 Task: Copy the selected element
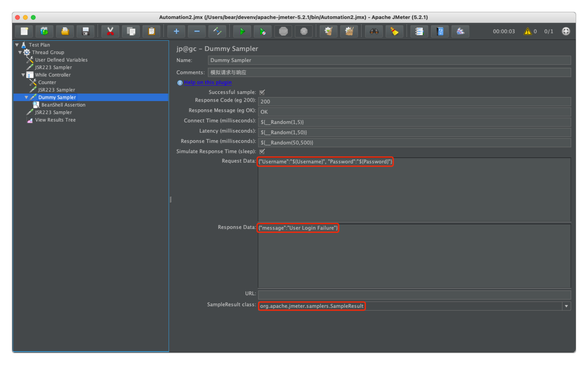(x=131, y=31)
